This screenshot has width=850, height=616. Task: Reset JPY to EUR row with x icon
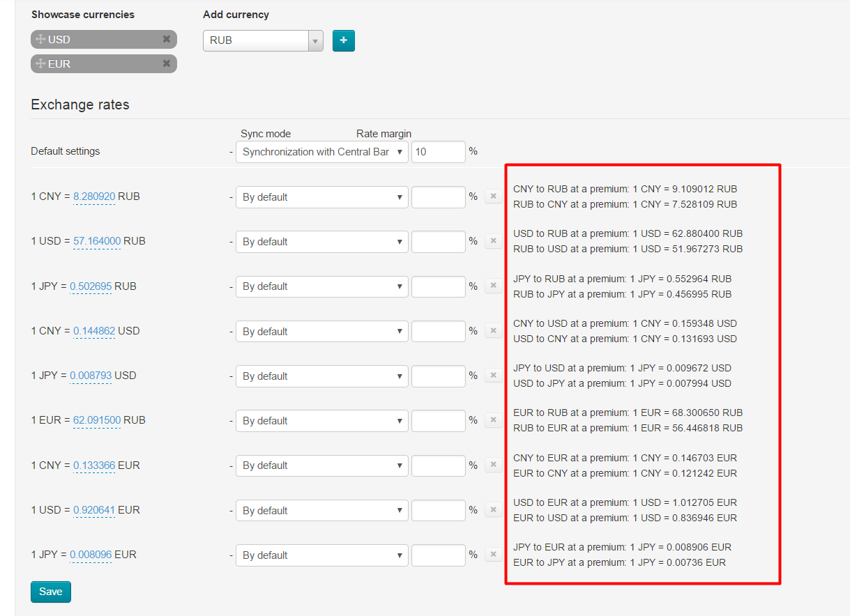(493, 555)
